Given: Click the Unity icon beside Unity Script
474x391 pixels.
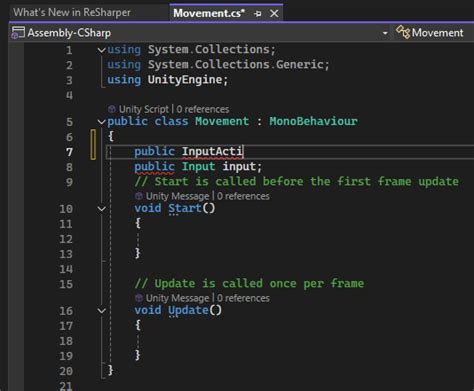Looking at the screenshot, I should click(x=112, y=109).
